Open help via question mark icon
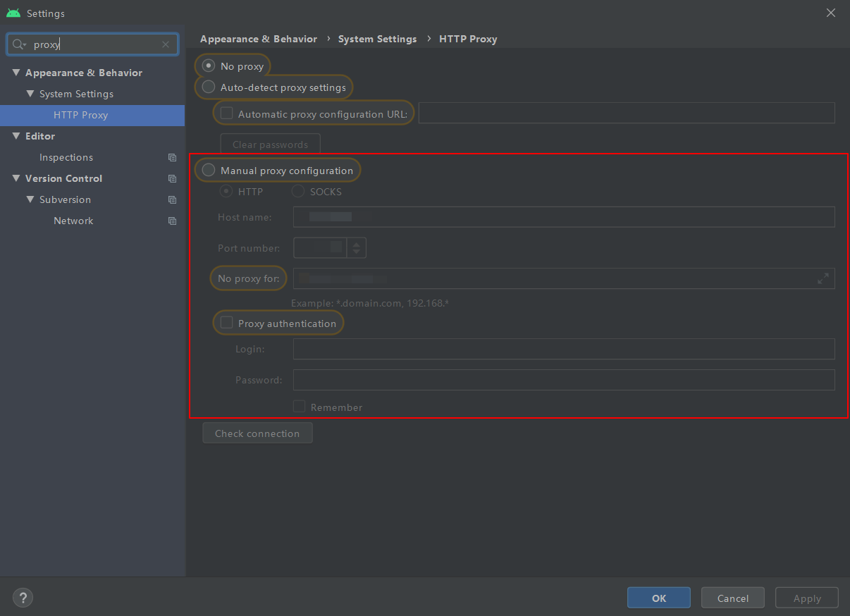This screenshot has height=616, width=850. 23,598
